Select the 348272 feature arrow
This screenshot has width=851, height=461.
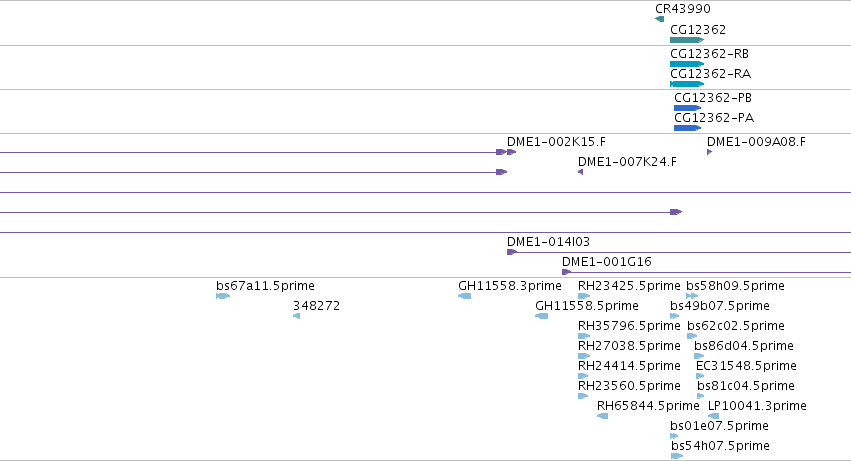pyautogui.click(x=296, y=316)
